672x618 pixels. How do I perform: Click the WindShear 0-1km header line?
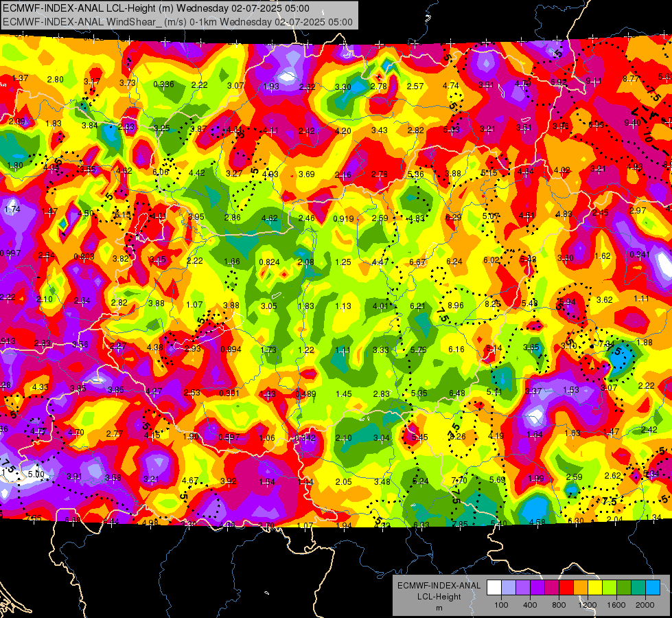[177, 22]
